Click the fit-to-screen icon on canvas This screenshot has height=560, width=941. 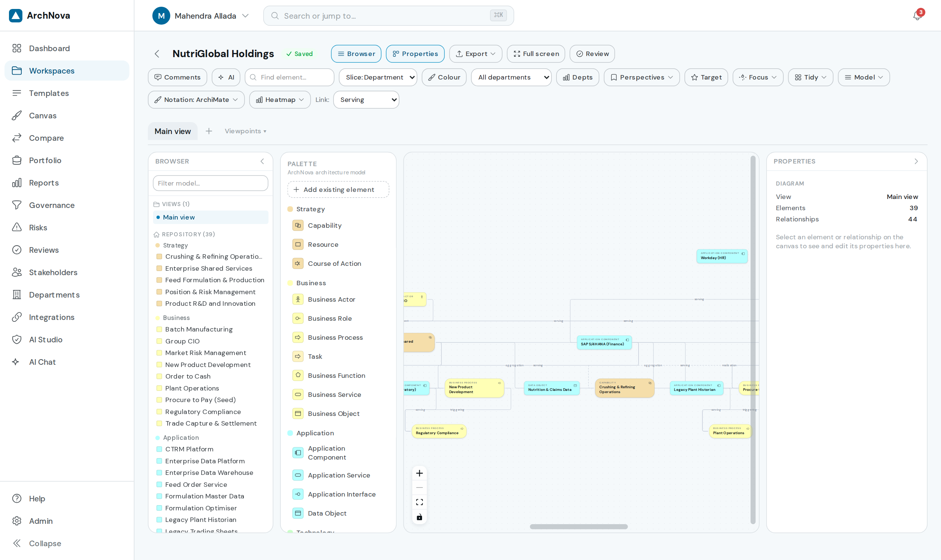click(419, 502)
